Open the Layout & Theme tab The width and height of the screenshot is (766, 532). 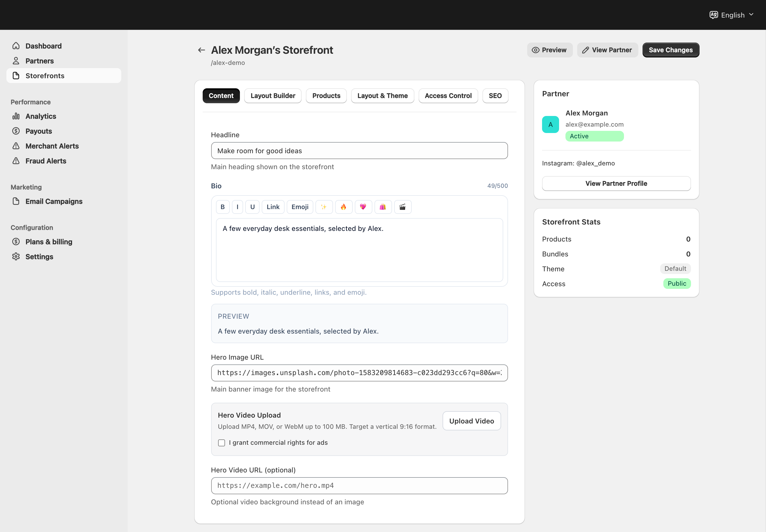(382, 96)
